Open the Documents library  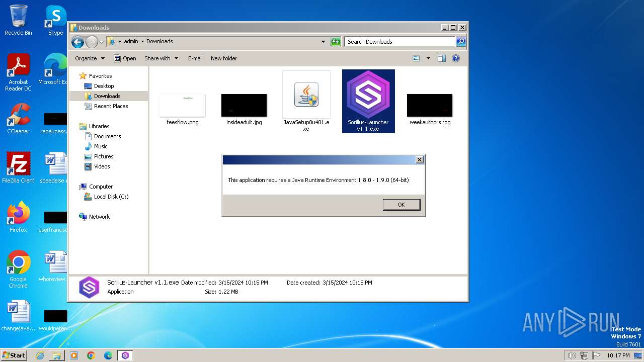coord(103,136)
